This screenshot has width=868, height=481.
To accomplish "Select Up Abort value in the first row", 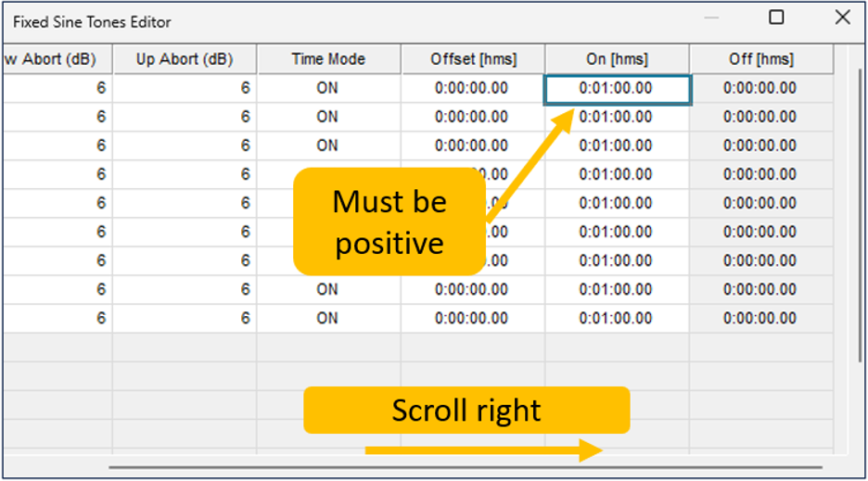I will tap(185, 89).
